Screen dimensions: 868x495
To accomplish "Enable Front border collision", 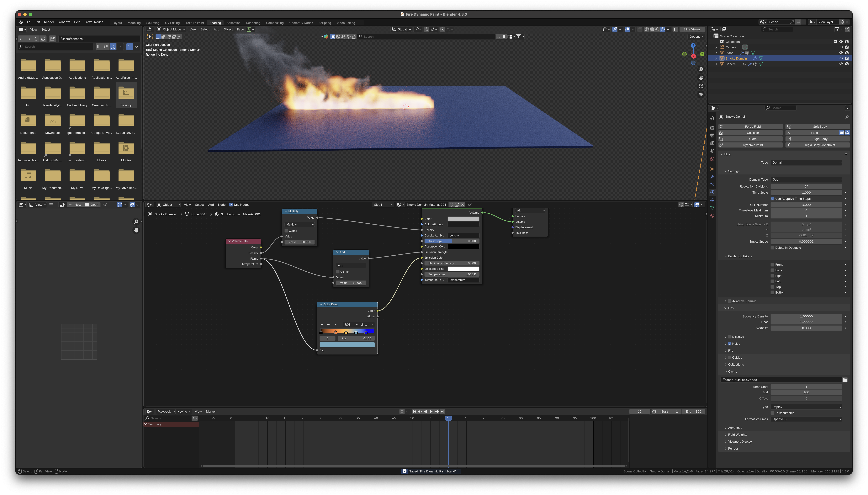I will (x=772, y=265).
